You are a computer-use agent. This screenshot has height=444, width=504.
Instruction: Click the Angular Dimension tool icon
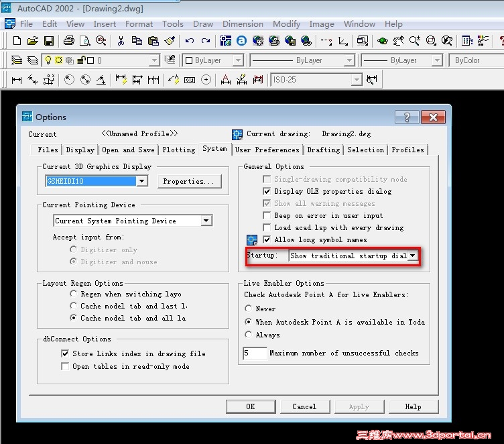point(101,79)
